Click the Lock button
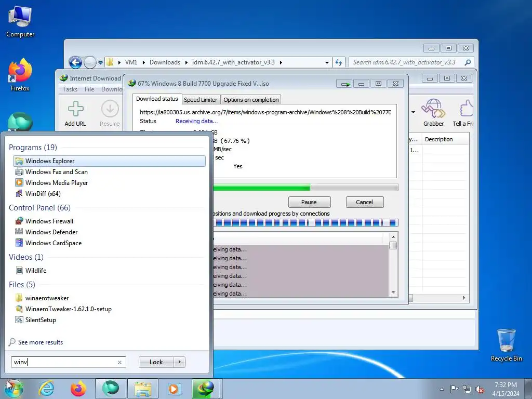 pos(156,362)
